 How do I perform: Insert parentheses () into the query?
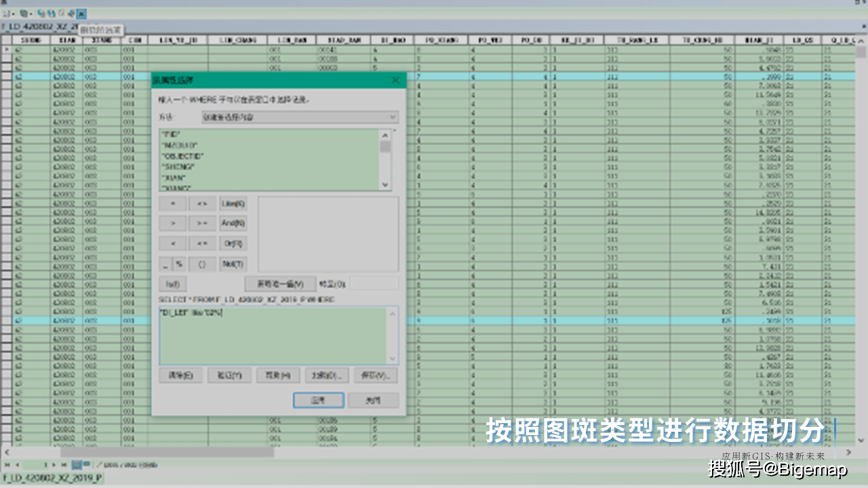click(x=203, y=264)
